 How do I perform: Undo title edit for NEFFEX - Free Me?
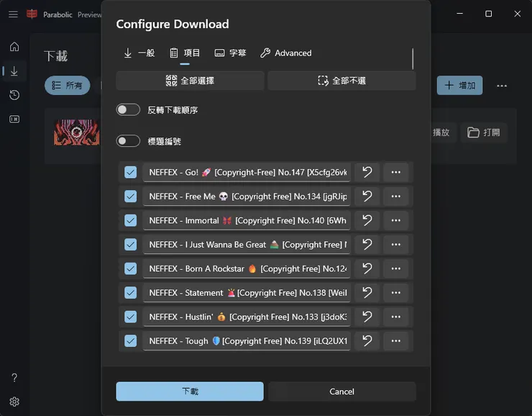(x=367, y=196)
